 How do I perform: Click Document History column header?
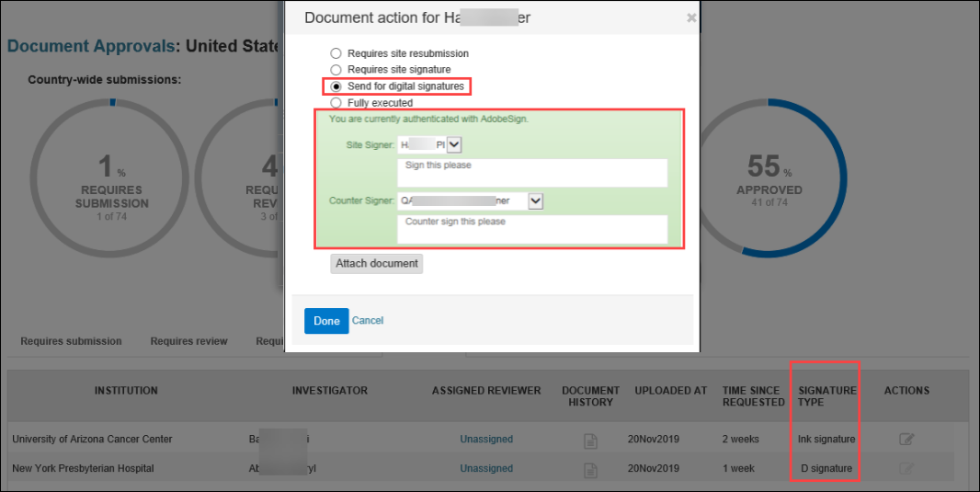[590, 396]
